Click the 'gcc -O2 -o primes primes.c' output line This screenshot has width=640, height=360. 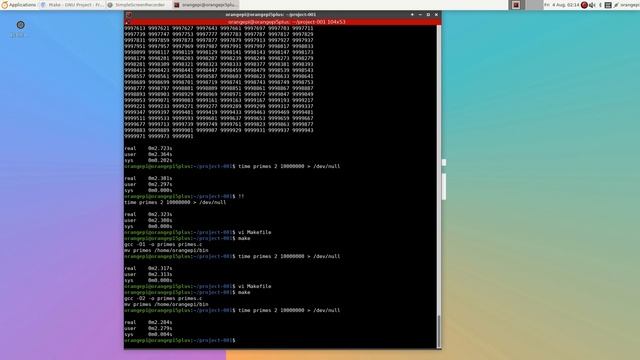163,298
